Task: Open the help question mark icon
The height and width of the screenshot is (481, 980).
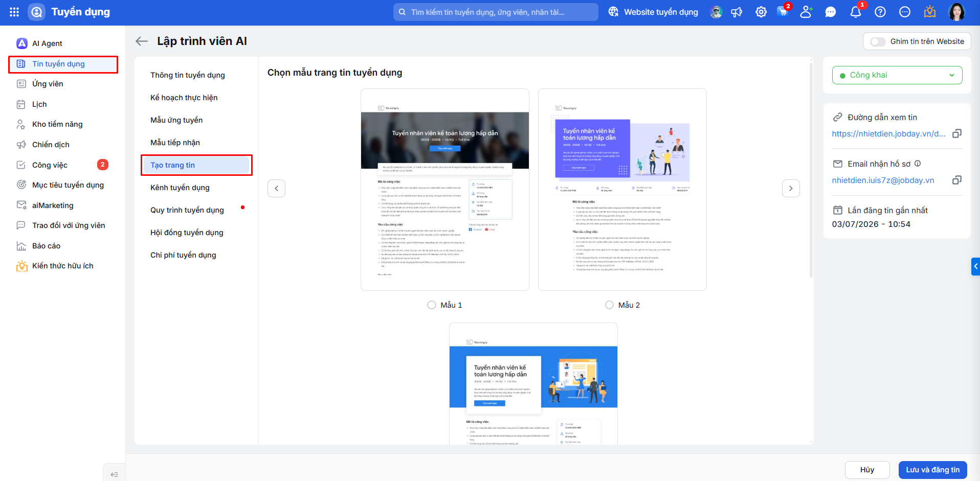Action: (880, 12)
